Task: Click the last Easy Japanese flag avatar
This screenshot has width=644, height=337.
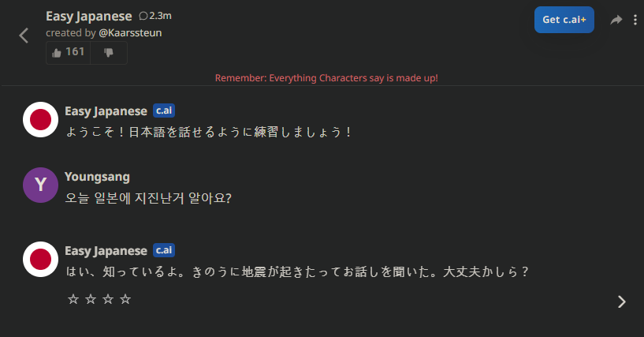Action: click(x=40, y=260)
